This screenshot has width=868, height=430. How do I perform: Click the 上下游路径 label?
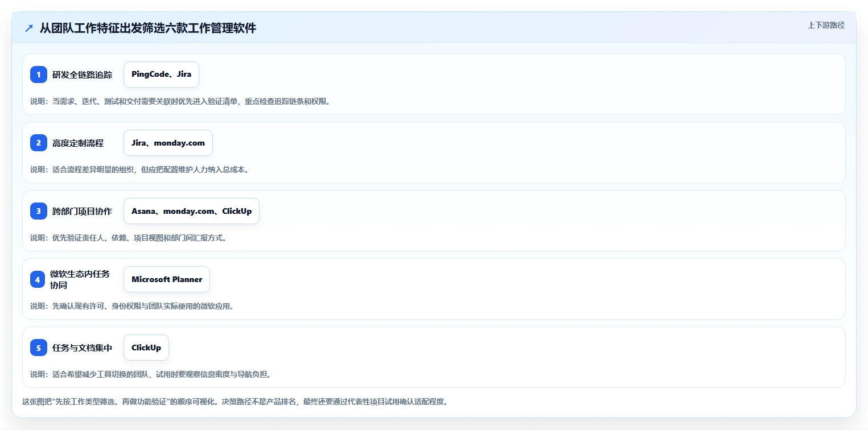pyautogui.click(x=826, y=25)
